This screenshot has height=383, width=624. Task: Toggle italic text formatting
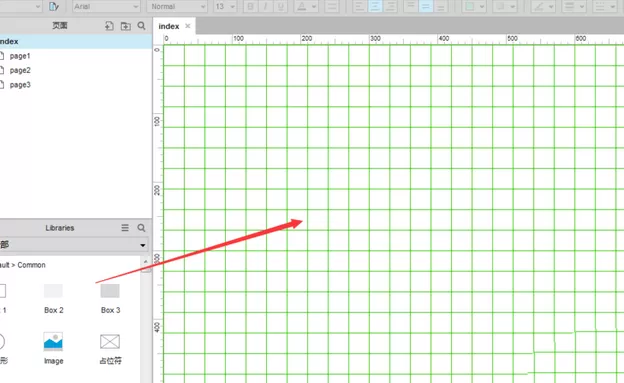[265, 6]
